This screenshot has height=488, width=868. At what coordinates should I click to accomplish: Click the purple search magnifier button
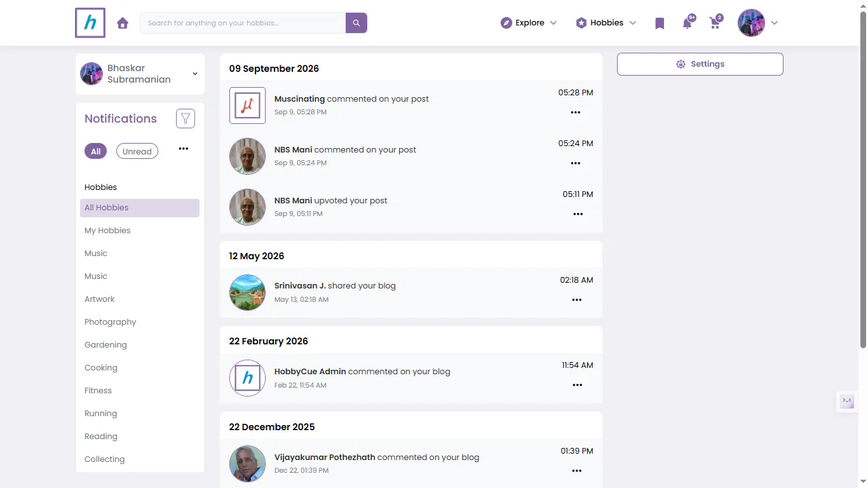click(x=356, y=23)
